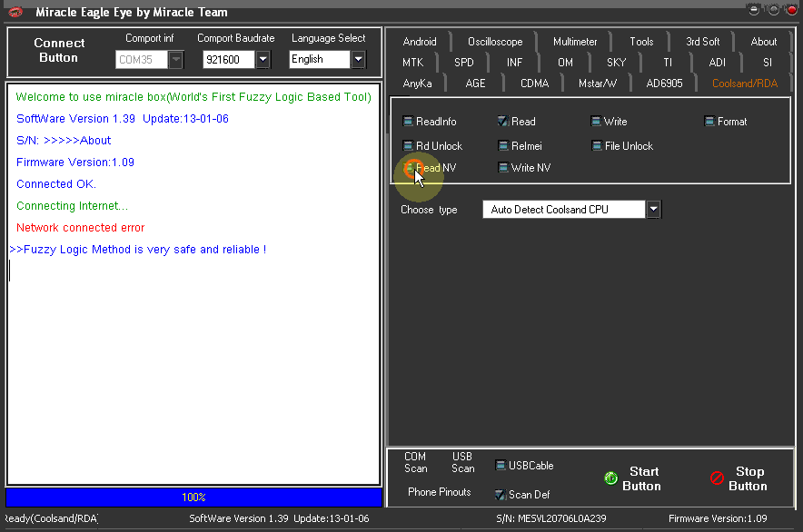The width and height of the screenshot is (803, 532).
Task: Uncheck the Scan Def option
Action: [501, 495]
